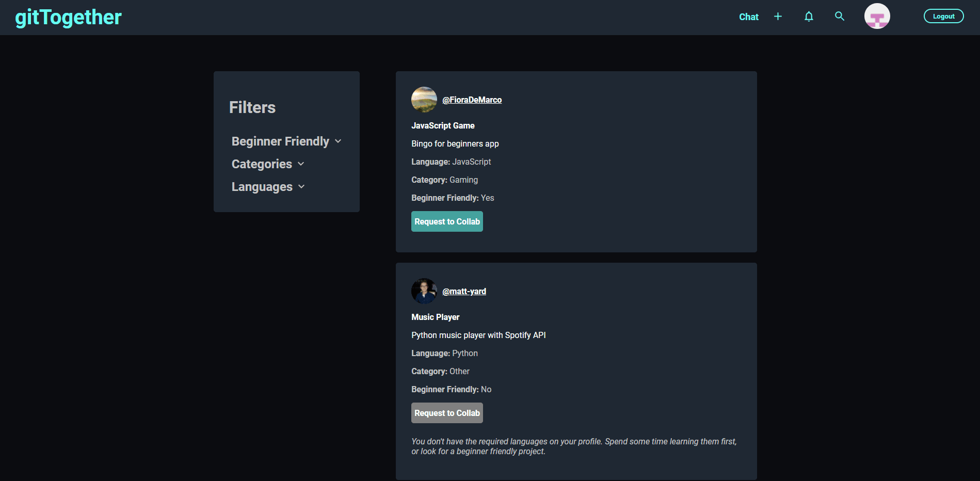Click the chevron next to Categories
The width and height of the screenshot is (980, 481).
[x=301, y=164]
